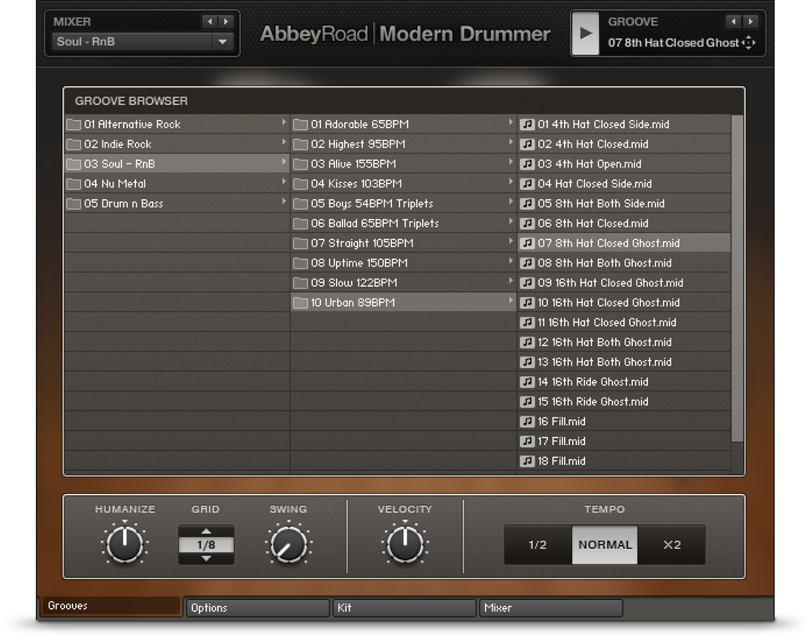
Task: Select 10 16th Hat Closed Ghost.mid
Action: click(x=624, y=302)
